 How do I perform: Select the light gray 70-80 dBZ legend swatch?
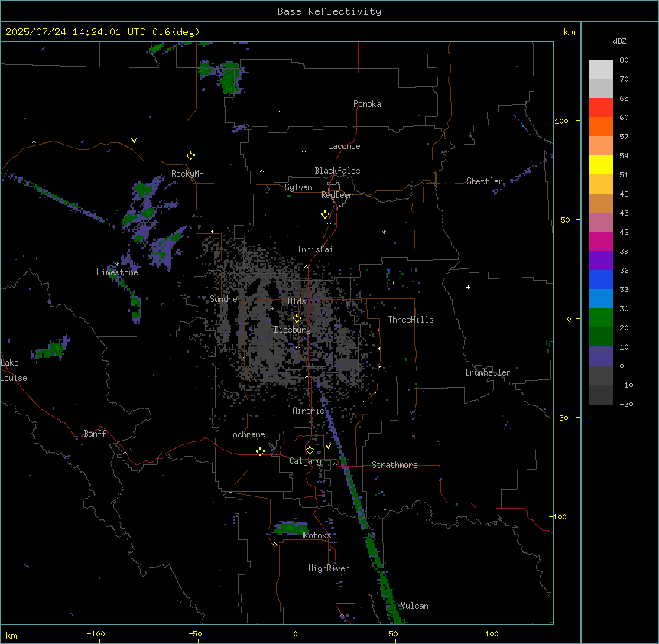pyautogui.click(x=601, y=70)
